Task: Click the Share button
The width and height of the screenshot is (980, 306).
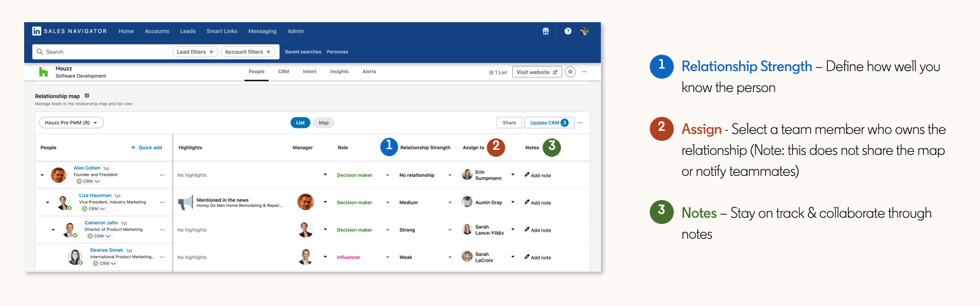Action: (509, 123)
